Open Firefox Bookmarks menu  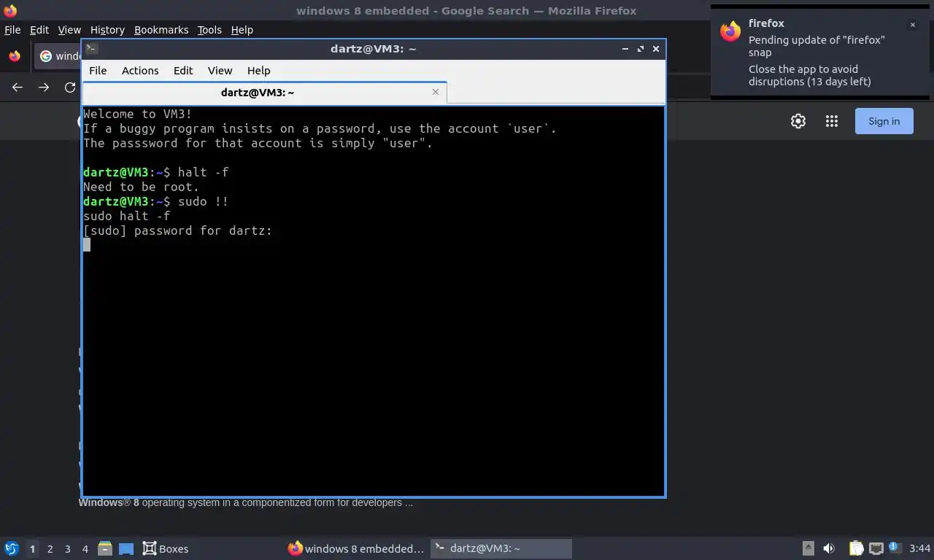click(x=161, y=30)
